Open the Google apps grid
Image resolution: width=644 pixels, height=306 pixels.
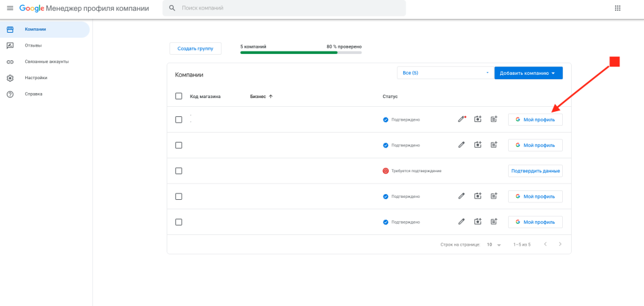point(618,8)
